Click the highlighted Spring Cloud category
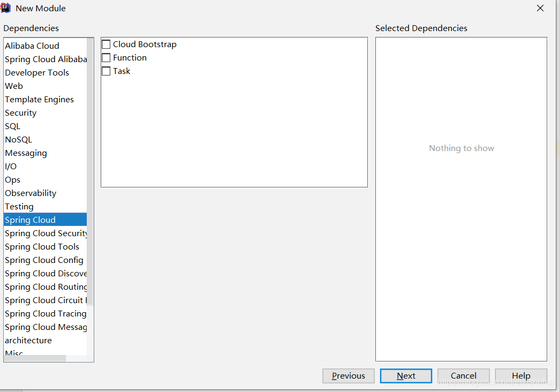Viewport: 559px width, 392px height. click(46, 220)
